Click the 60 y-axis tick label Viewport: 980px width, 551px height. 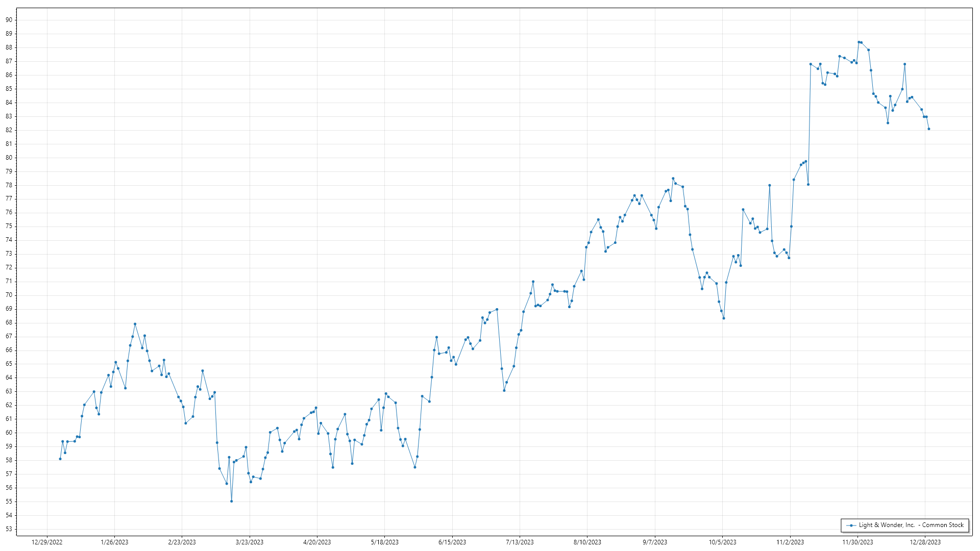pos(9,433)
